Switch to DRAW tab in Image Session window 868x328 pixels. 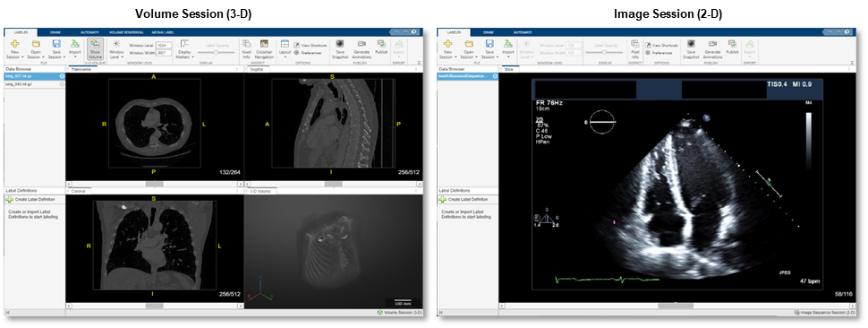coord(489,32)
